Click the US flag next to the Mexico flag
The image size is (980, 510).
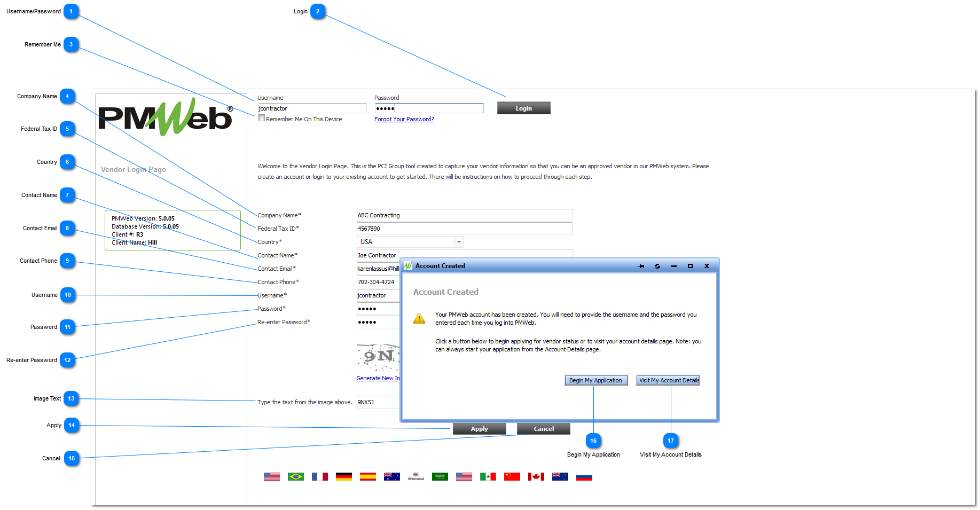point(464,476)
